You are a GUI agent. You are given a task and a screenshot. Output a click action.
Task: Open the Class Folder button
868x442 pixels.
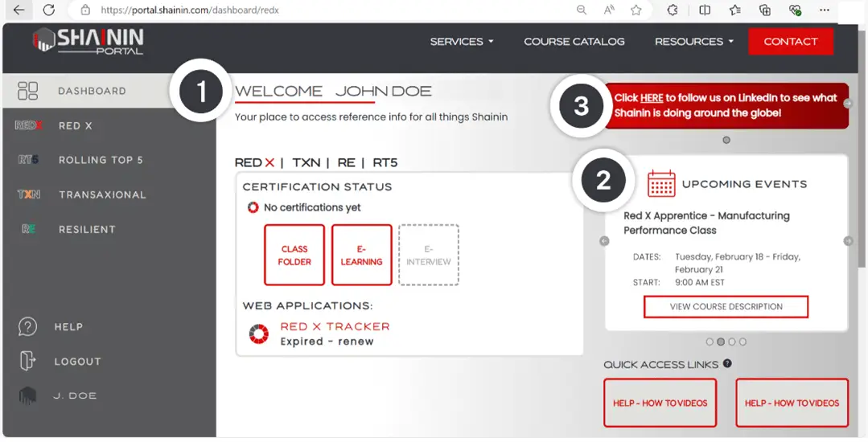pos(294,255)
